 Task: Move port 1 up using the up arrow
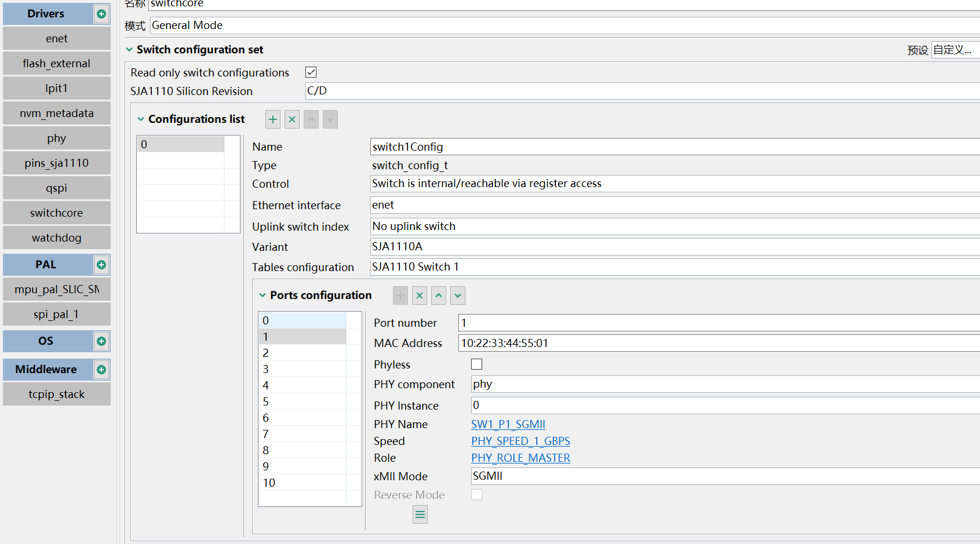(x=438, y=295)
